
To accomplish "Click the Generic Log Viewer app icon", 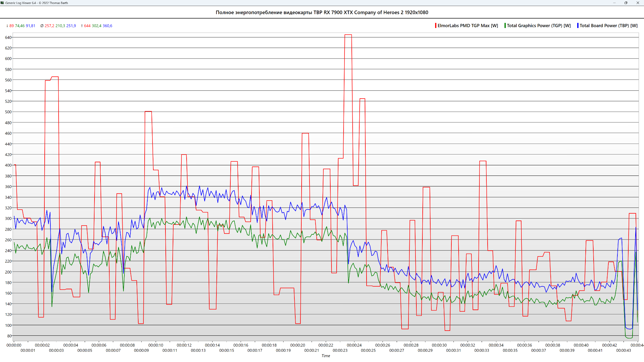I will coord(2,3).
